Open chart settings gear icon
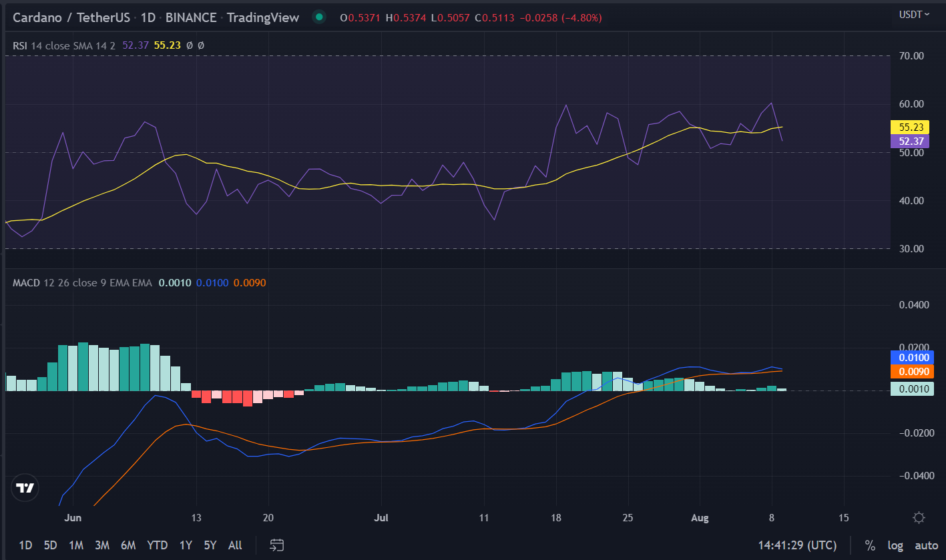The image size is (946, 560). coord(919,518)
